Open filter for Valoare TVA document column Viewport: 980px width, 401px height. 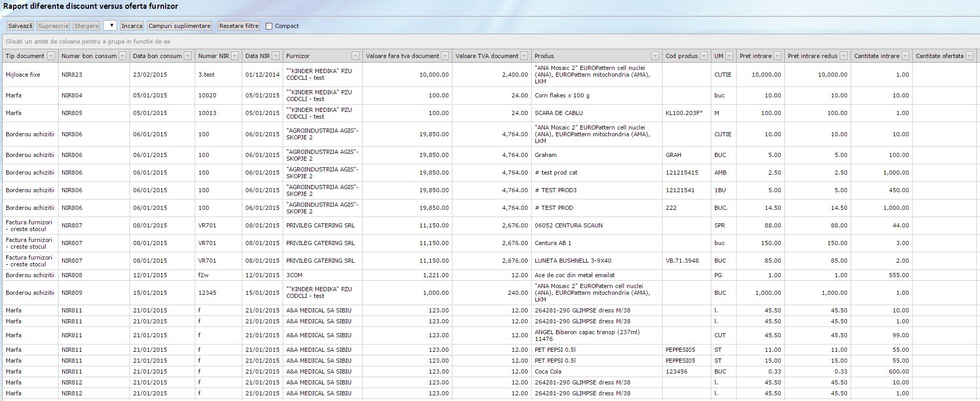[524, 56]
